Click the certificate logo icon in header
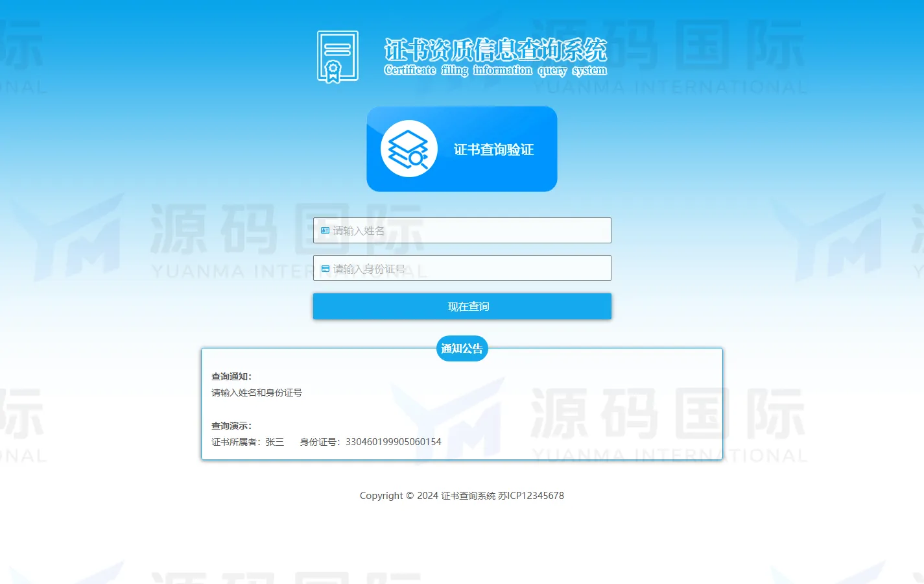The width and height of the screenshot is (924, 584). (x=338, y=57)
